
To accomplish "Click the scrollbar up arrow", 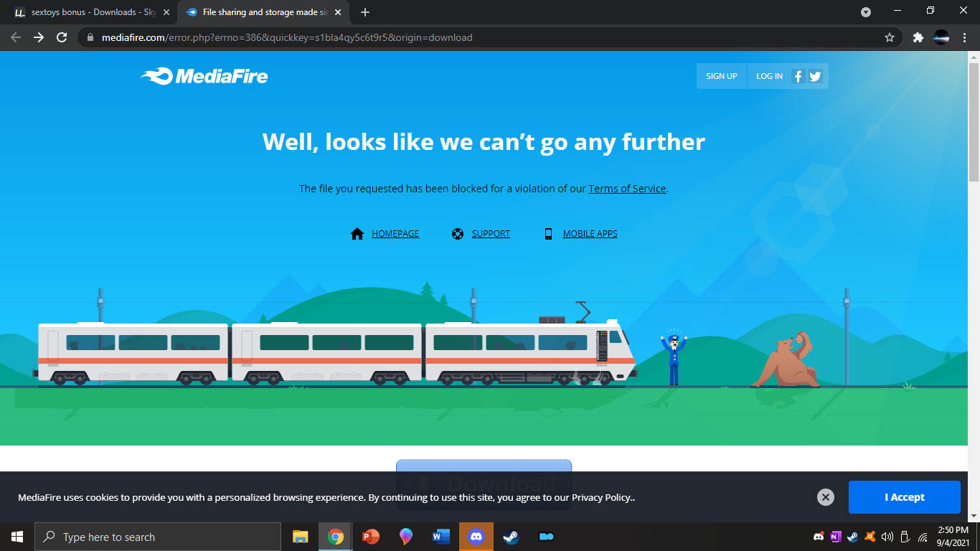I will pos(974,56).
